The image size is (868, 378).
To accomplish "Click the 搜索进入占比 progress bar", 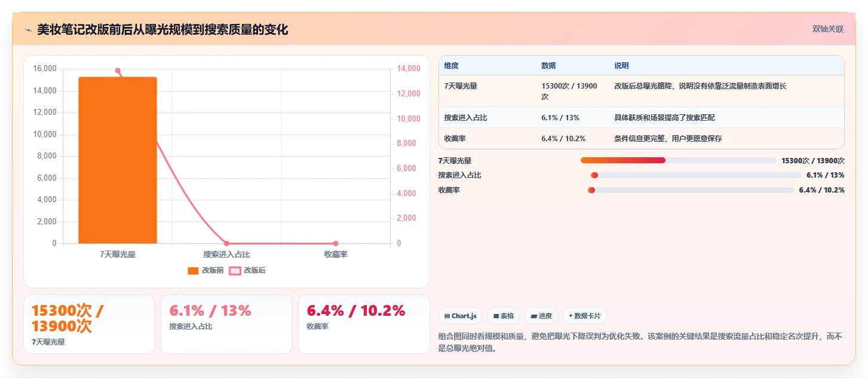I will [x=695, y=175].
